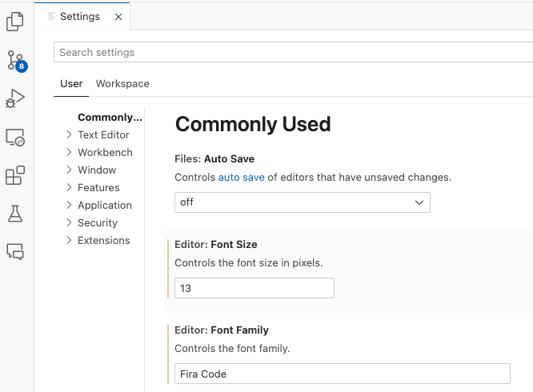Screen dimensions: 533x392
Task: Open the Chat view icon
Action: pos(15,251)
